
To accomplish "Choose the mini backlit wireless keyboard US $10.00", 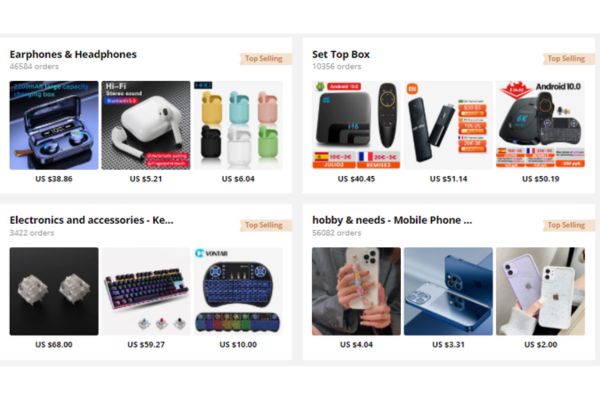I will pyautogui.click(x=238, y=291).
